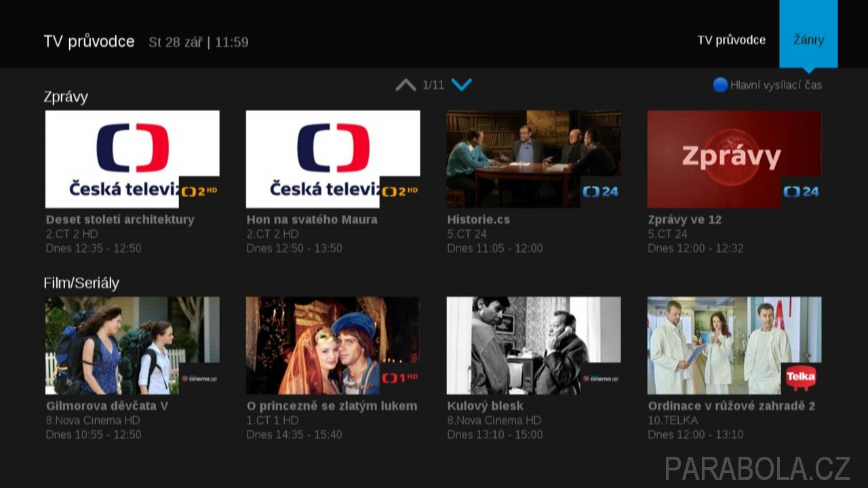Viewport: 868px width, 488px height.
Task: Click time Dnes 10:55 - 12:50
Action: (94, 434)
